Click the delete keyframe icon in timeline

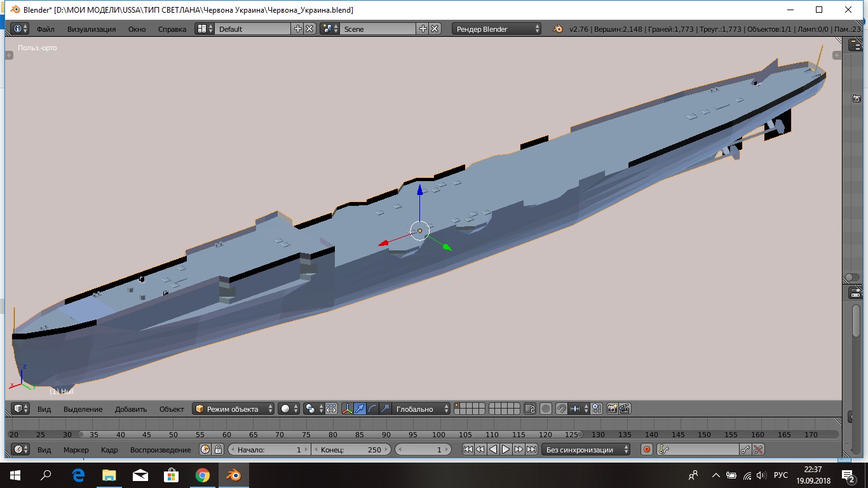(x=758, y=449)
